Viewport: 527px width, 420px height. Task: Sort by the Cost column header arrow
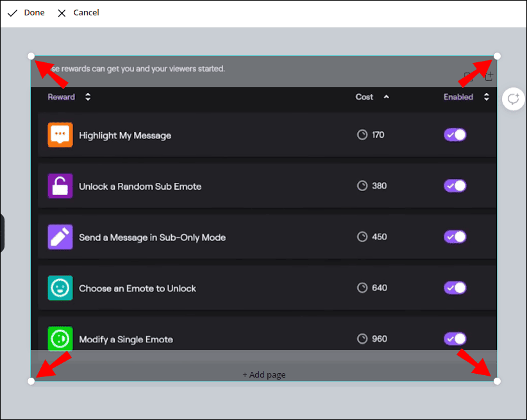pos(386,97)
